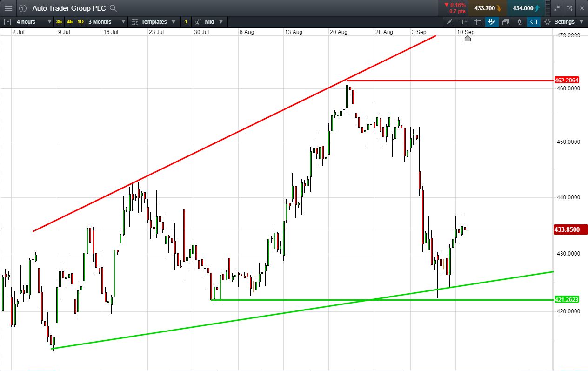Expand the 3 Months range dropdown
This screenshot has width=588, height=371.
coord(107,22)
